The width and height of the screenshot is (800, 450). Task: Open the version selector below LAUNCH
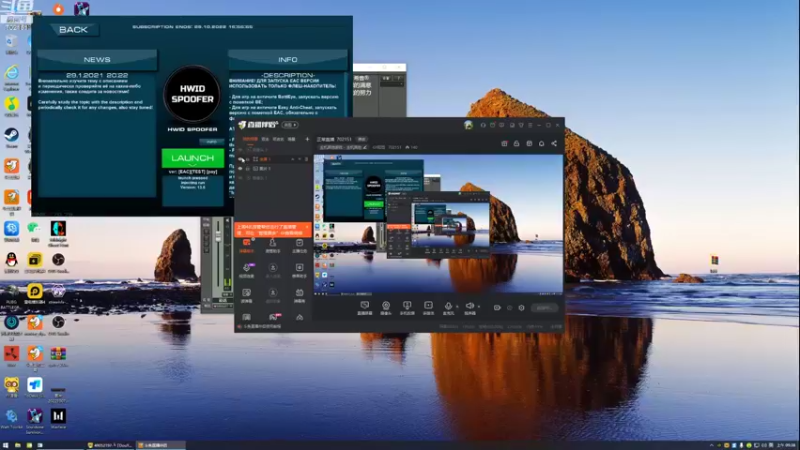click(193, 172)
